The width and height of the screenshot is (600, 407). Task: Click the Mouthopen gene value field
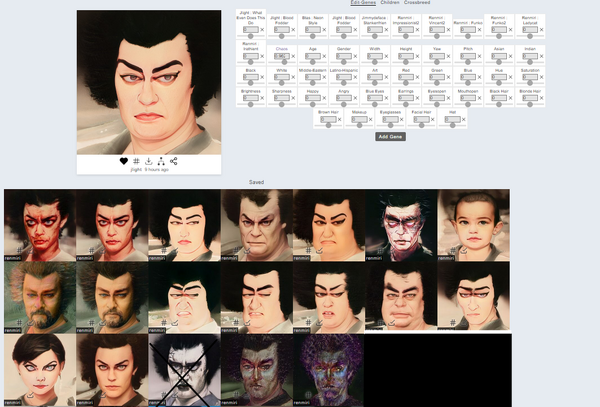click(x=468, y=98)
